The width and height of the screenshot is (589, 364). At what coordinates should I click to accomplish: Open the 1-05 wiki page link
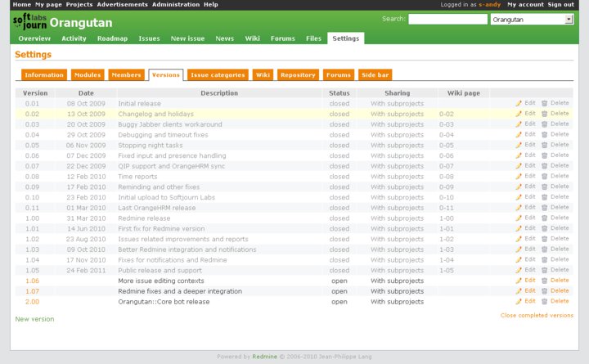tap(447, 270)
